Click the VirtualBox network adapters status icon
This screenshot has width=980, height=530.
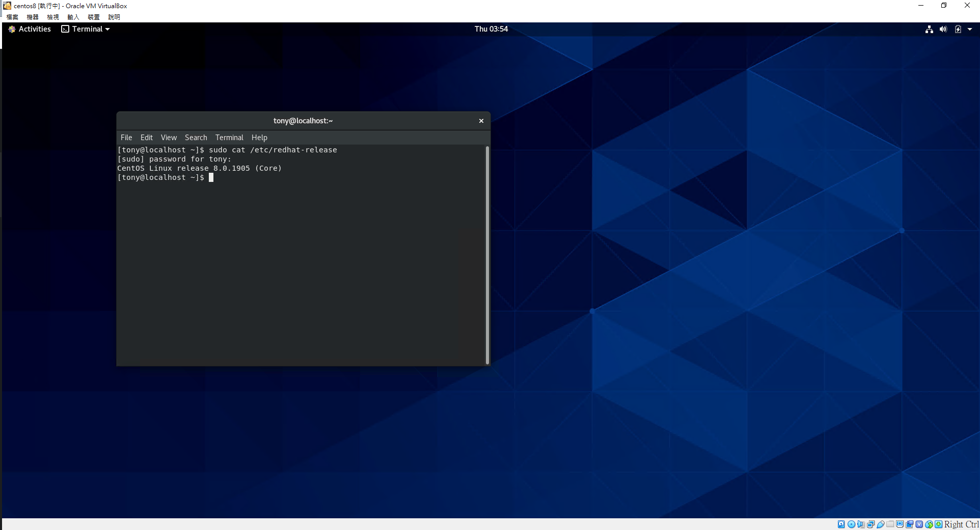[x=870, y=524]
